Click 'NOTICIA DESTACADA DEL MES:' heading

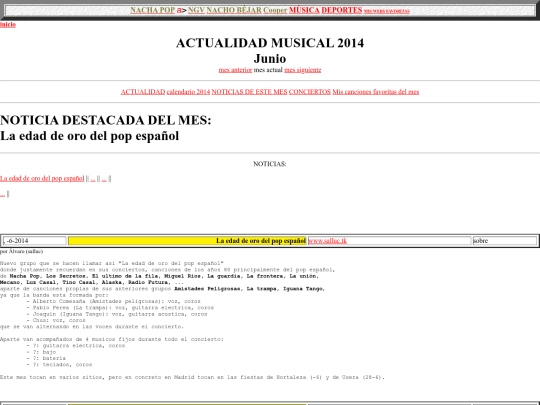pyautogui.click(x=106, y=120)
